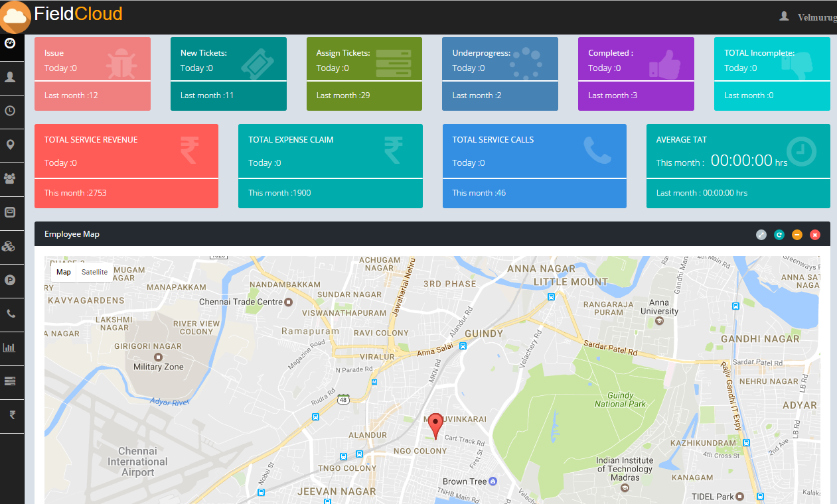
Task: Open the clock icon in the sidebar
Action: pyautogui.click(x=10, y=111)
